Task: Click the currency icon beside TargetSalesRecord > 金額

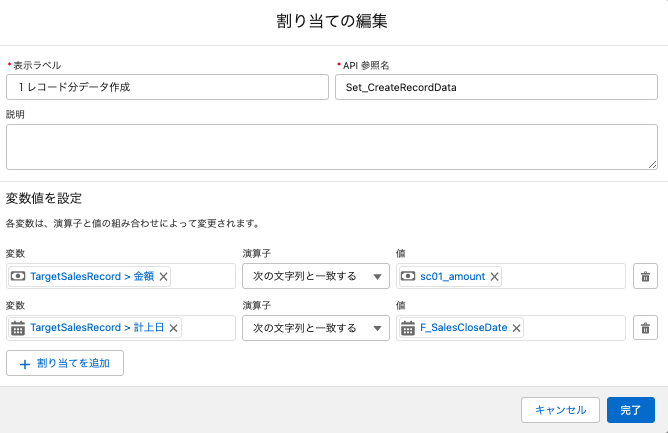Action: pos(18,276)
